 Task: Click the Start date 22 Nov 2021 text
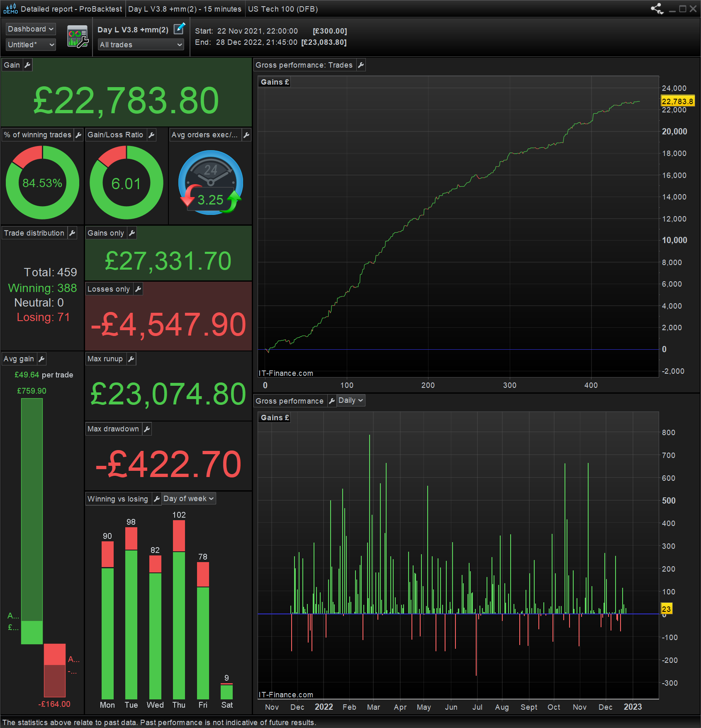246,31
